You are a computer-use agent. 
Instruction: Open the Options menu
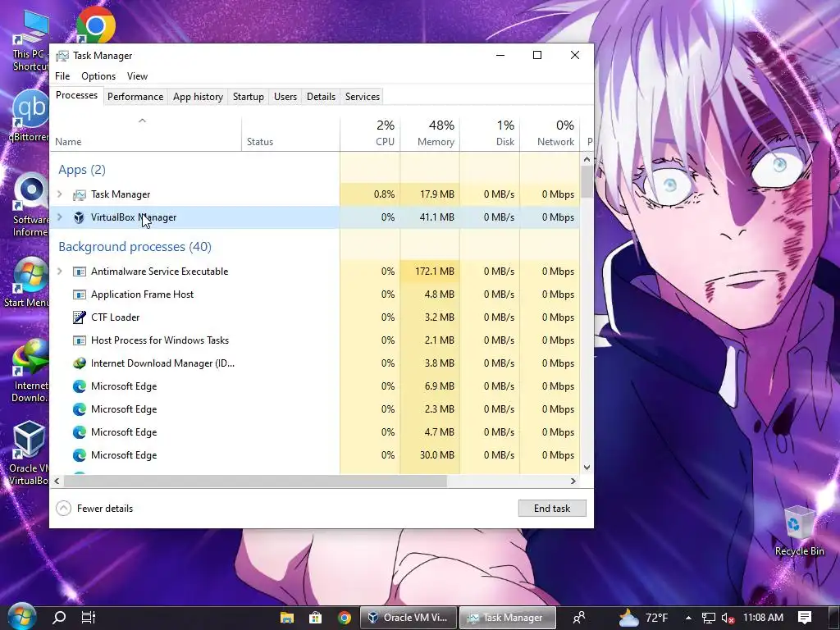98,76
